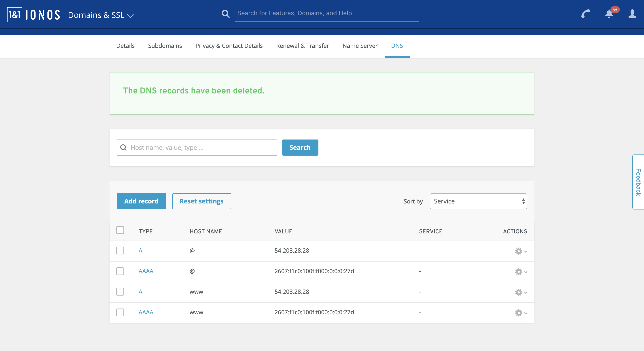This screenshot has height=351, width=644.
Task: Open notifications bell with 5+ badge
Action: coord(609,14)
